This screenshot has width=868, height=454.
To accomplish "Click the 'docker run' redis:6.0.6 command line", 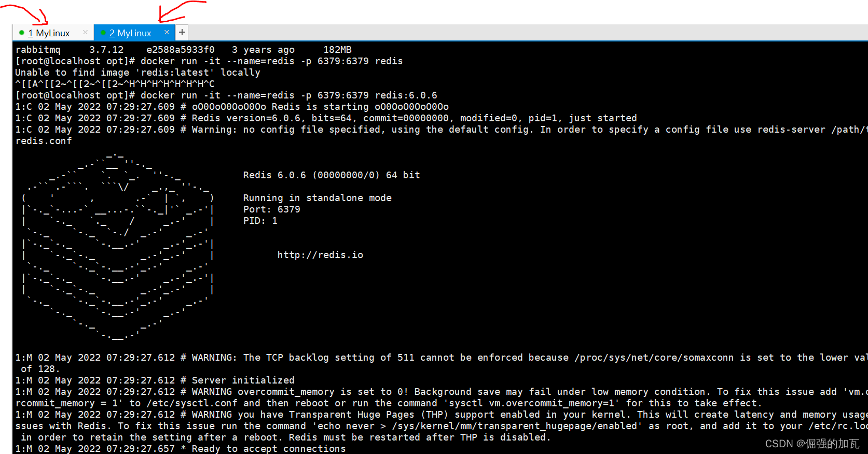I will (x=226, y=95).
